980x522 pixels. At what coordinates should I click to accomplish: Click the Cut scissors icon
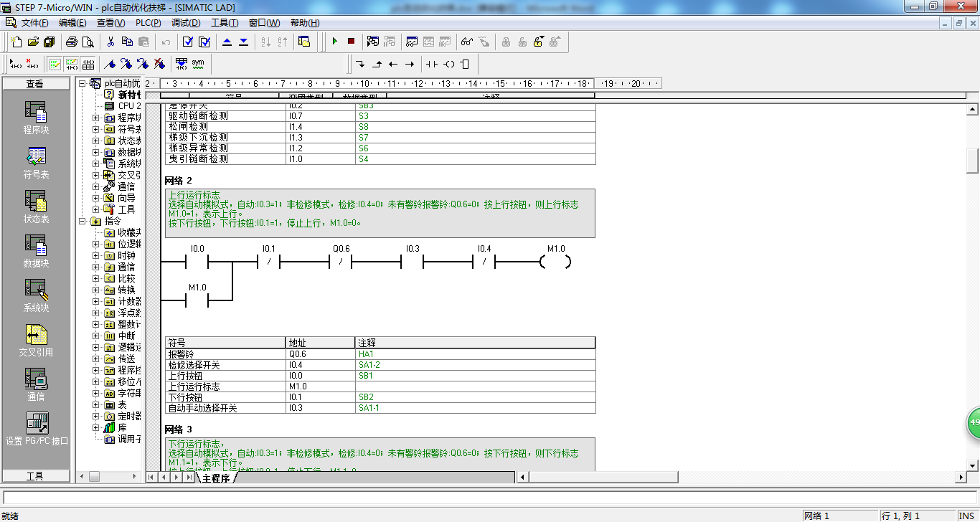(x=110, y=42)
